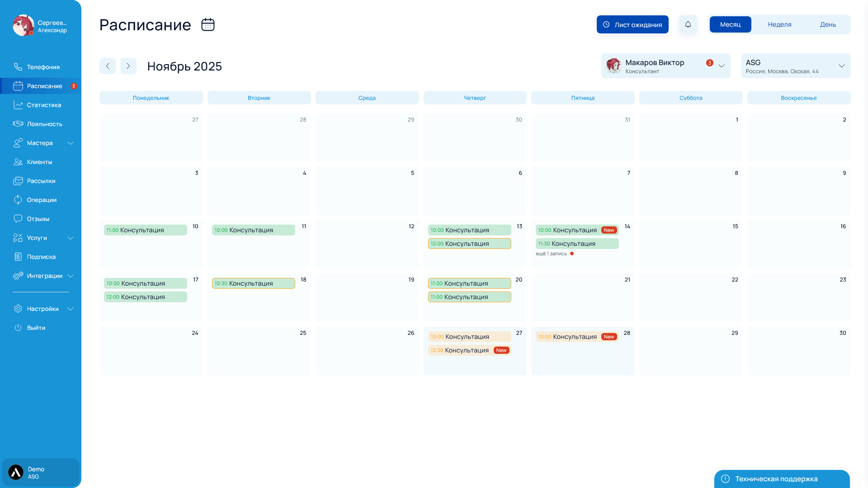Viewport: 868px width, 488px height.
Task: Switch the calendar to День view
Action: point(828,24)
